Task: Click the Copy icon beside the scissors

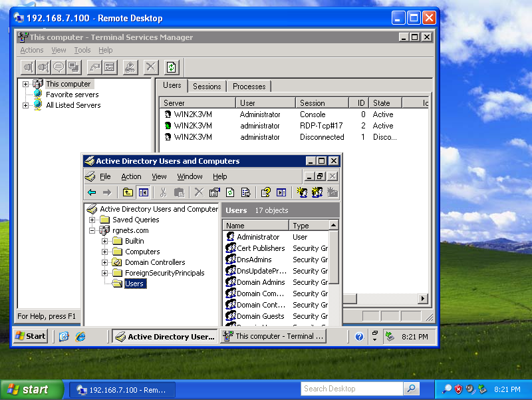Action: click(179, 192)
